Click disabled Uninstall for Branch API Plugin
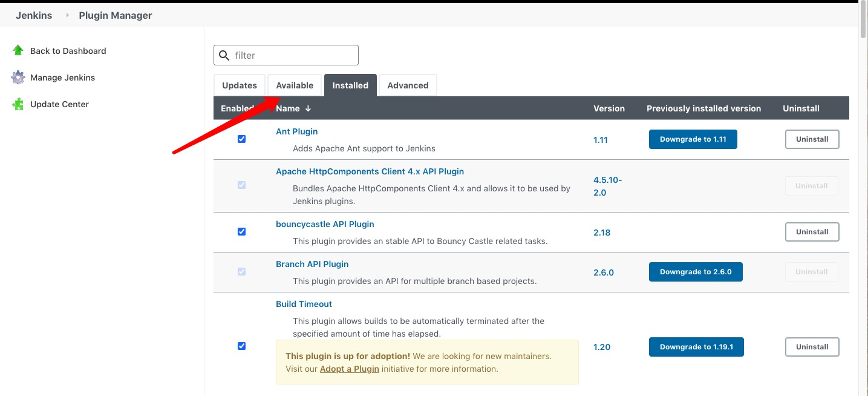Viewport: 868px width, 396px height. click(812, 272)
